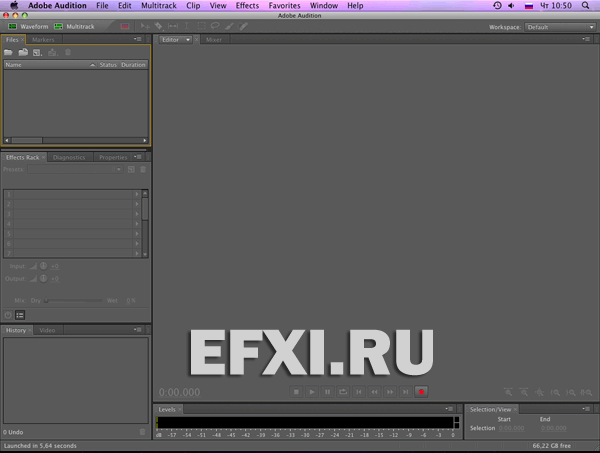Switch to the Mixer tab
Viewport: 600px width, 453px height.
pos(214,39)
